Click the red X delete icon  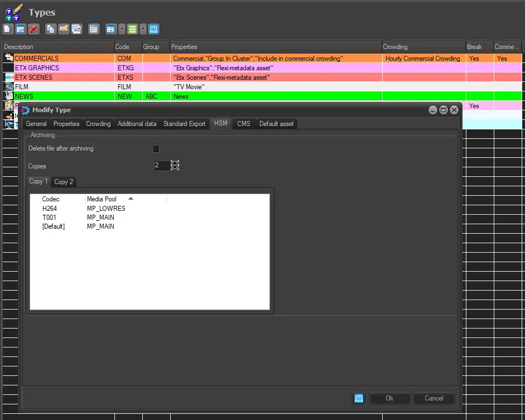pos(33,29)
